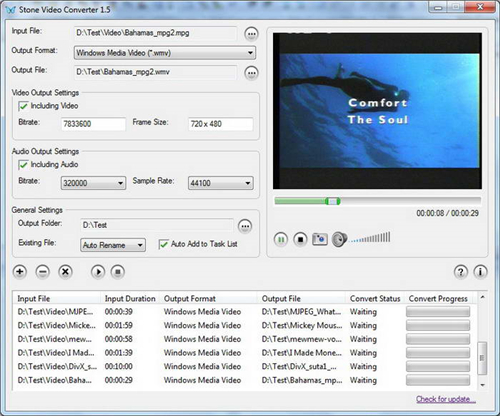Click the Check for update link
This screenshot has width=500, height=416.
[x=446, y=399]
